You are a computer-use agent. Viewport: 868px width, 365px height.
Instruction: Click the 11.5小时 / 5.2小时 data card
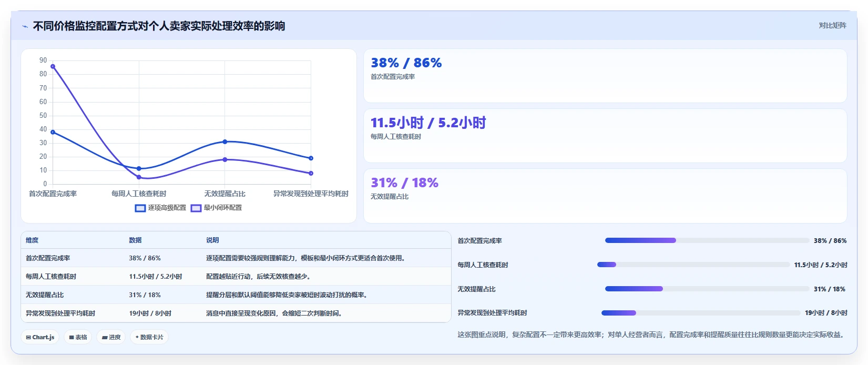[605, 136]
